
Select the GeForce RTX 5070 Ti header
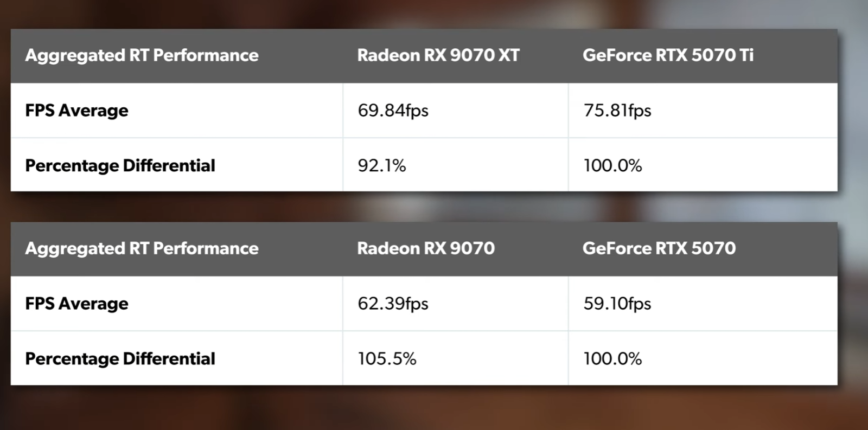(x=668, y=55)
